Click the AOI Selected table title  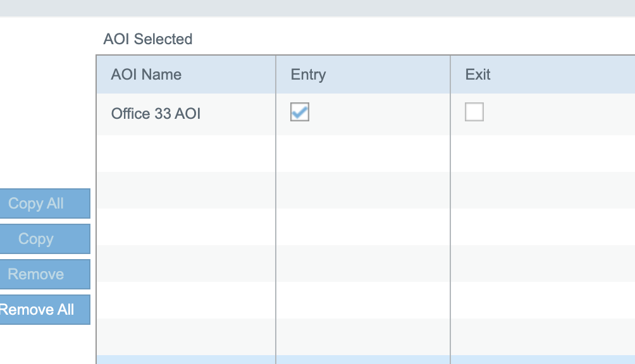tap(147, 39)
